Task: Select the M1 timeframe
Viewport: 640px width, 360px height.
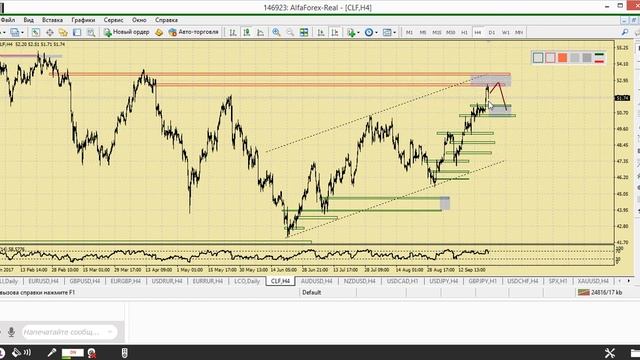Action: (x=409, y=32)
